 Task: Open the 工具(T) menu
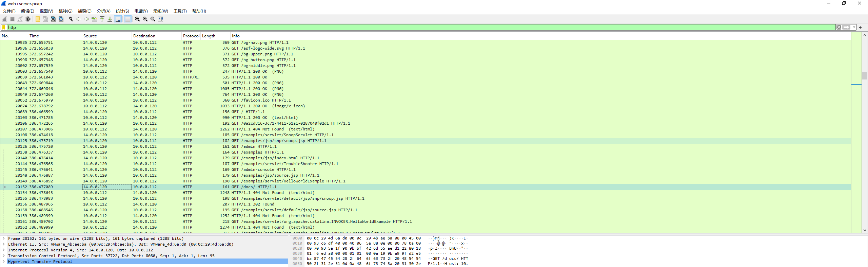point(180,11)
